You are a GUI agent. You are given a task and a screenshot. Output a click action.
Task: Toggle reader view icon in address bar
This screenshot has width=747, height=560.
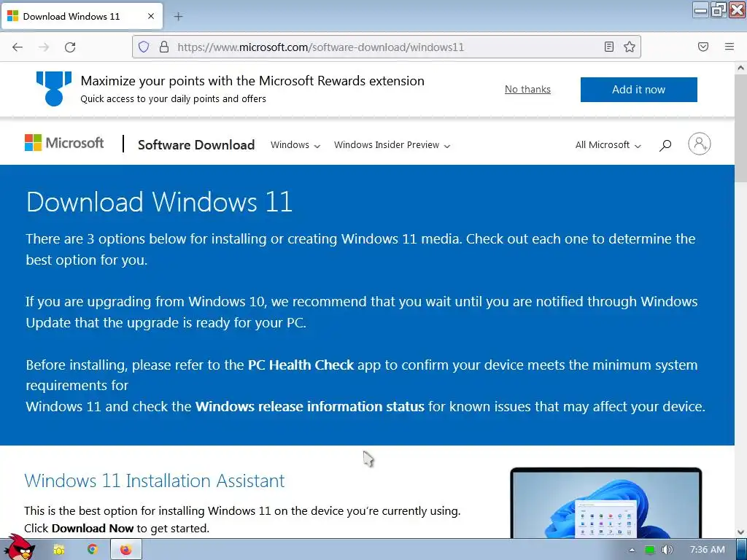[609, 47]
